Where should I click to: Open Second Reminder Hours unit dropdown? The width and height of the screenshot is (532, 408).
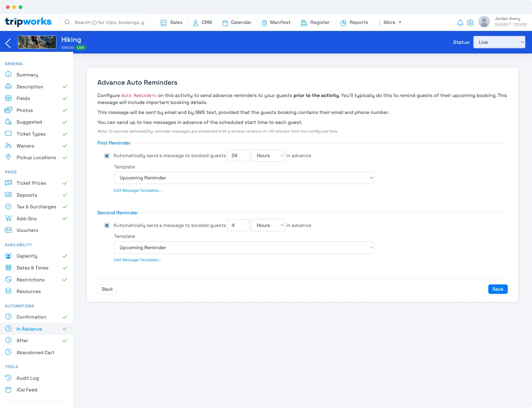pyautogui.click(x=268, y=225)
